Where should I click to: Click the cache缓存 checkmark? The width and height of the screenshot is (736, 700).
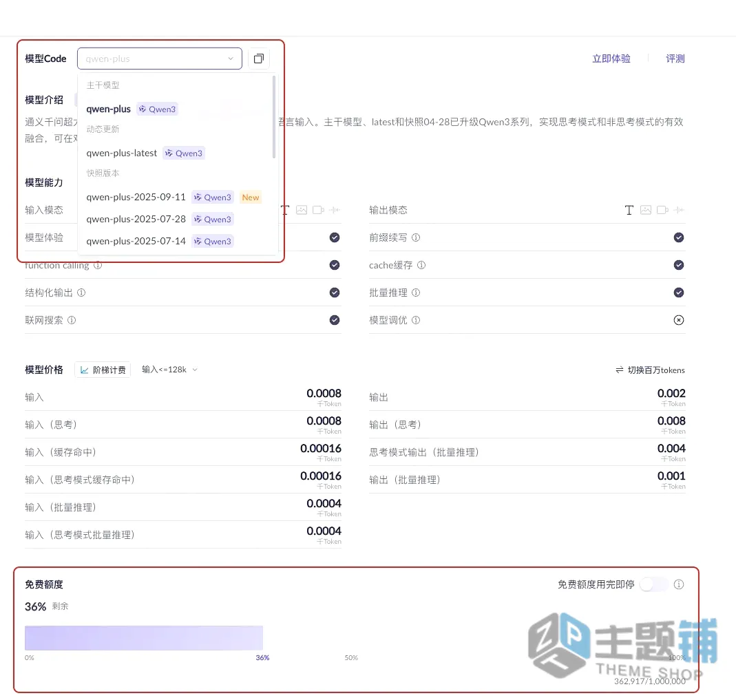pos(679,265)
